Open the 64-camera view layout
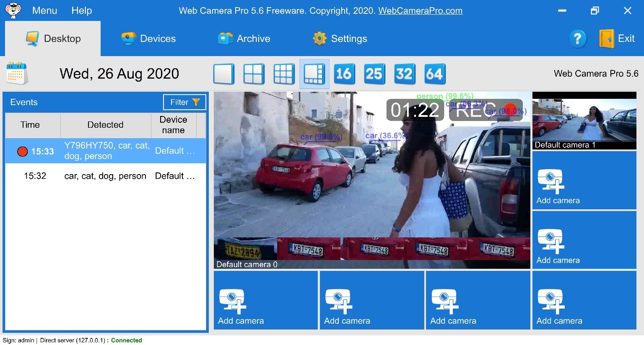644x345 pixels. (x=435, y=74)
